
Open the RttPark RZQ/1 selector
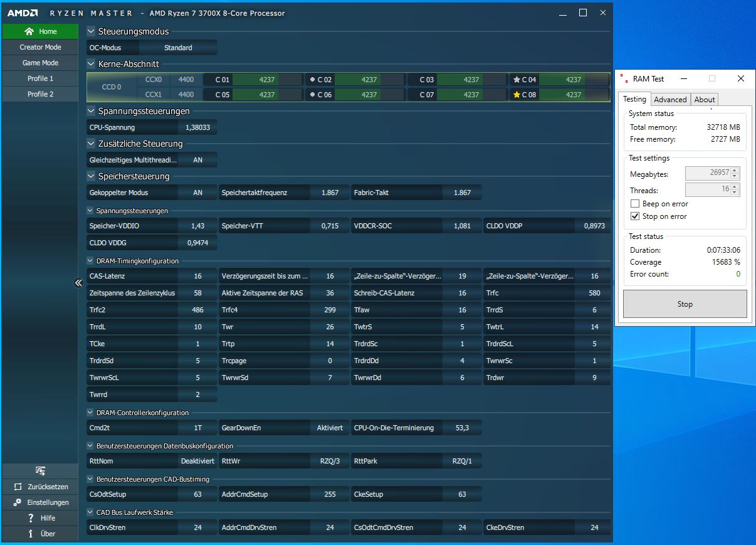[x=462, y=461]
